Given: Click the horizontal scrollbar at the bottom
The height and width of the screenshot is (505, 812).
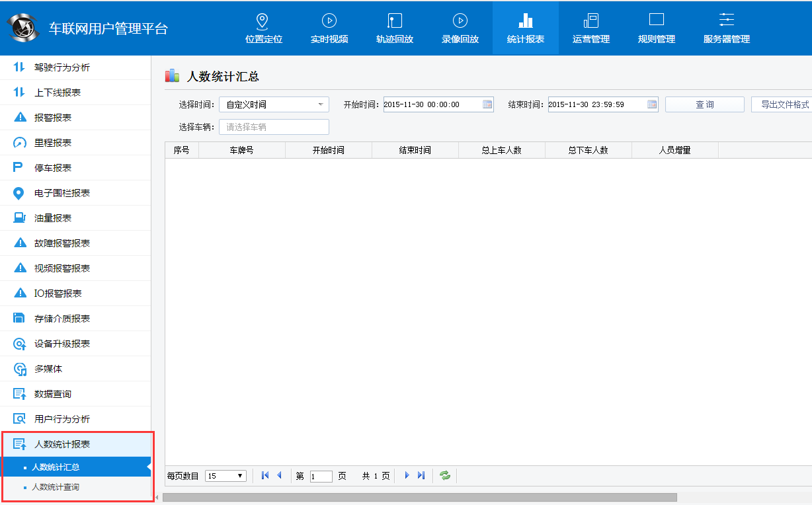Looking at the screenshot, I should pos(419,497).
